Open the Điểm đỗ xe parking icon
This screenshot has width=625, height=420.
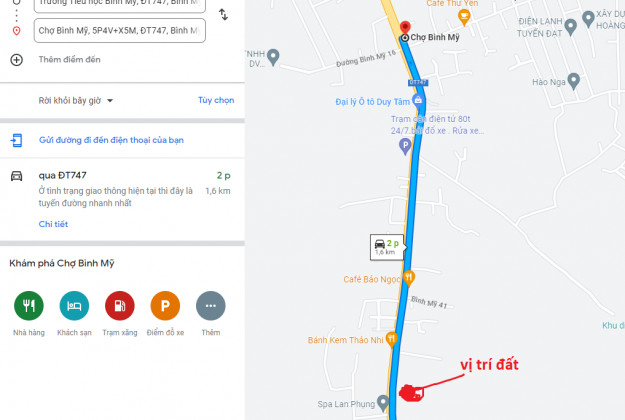coord(165,306)
